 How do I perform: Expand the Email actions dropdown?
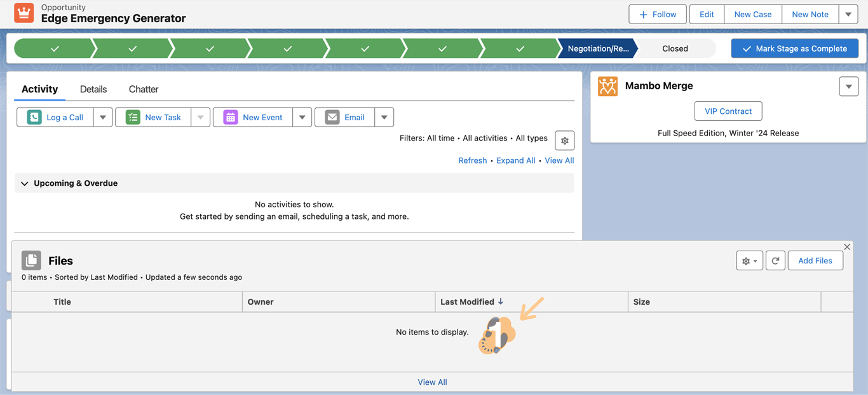(x=384, y=117)
